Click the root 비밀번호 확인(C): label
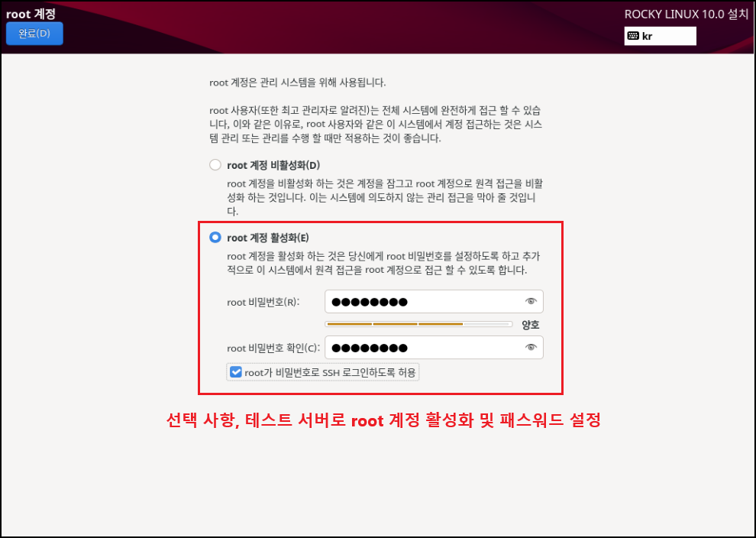756x538 pixels. click(x=273, y=348)
